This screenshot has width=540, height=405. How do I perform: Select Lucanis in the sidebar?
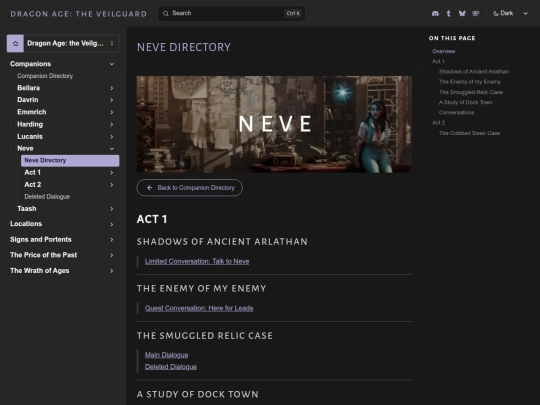[x=30, y=136]
